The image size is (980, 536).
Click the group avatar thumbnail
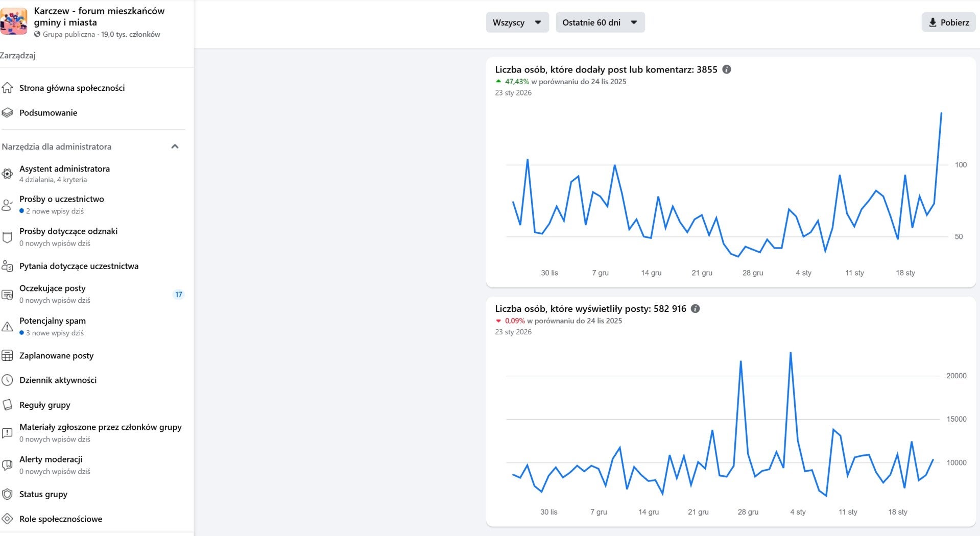14,22
